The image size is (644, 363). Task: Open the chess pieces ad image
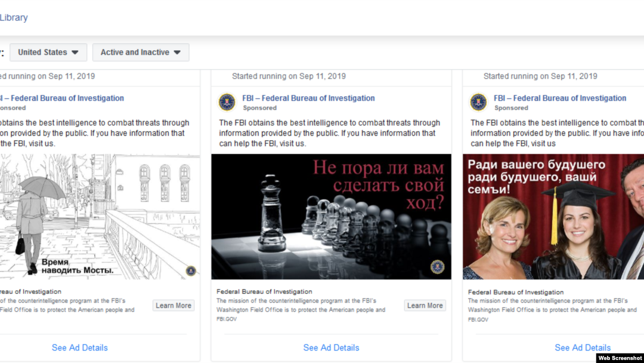click(x=331, y=217)
